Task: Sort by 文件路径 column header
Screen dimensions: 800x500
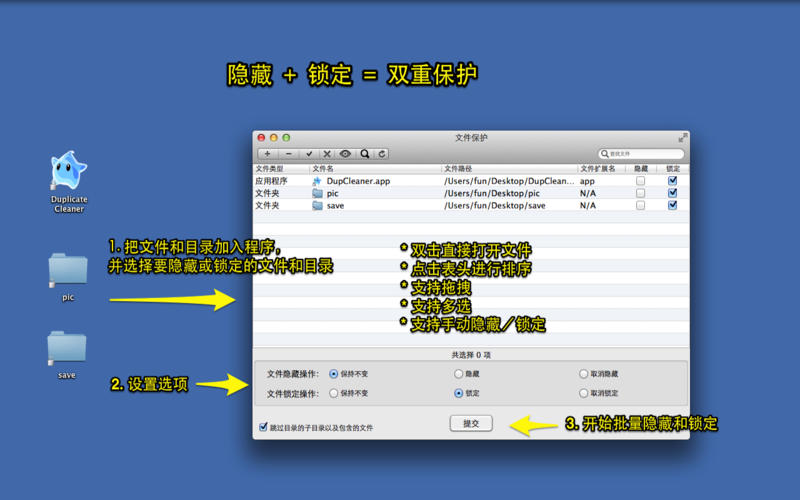Action: pos(509,168)
